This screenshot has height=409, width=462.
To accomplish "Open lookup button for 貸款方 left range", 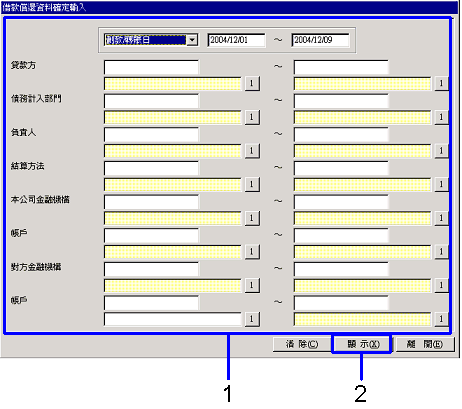I will point(252,83).
